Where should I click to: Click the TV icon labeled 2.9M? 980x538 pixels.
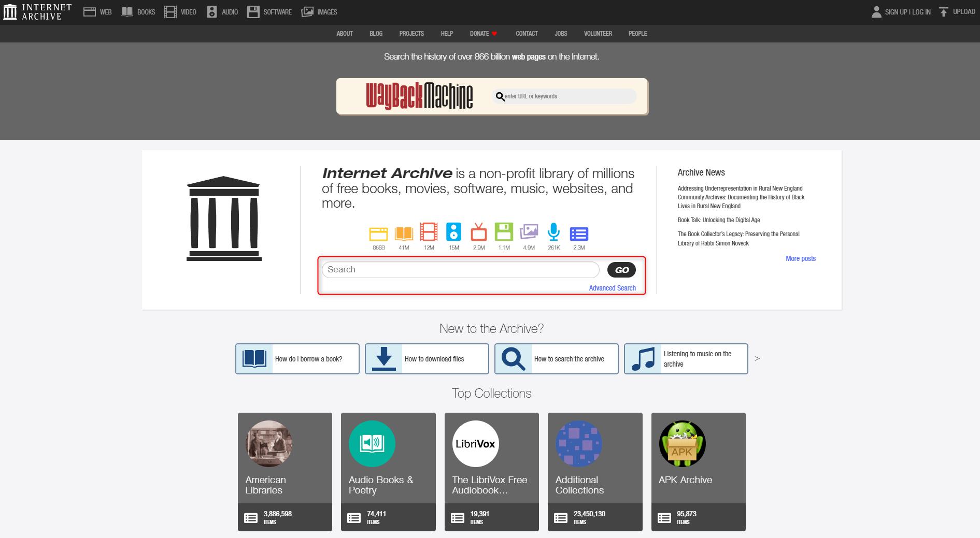478,232
